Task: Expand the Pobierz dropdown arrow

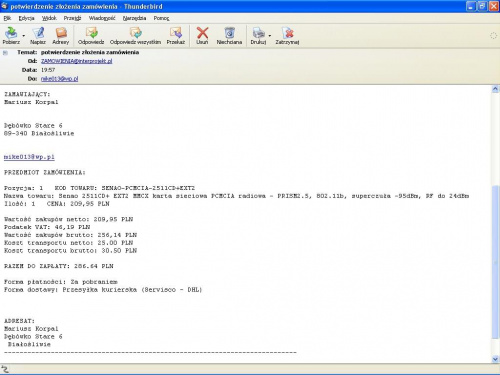Action: point(24,35)
